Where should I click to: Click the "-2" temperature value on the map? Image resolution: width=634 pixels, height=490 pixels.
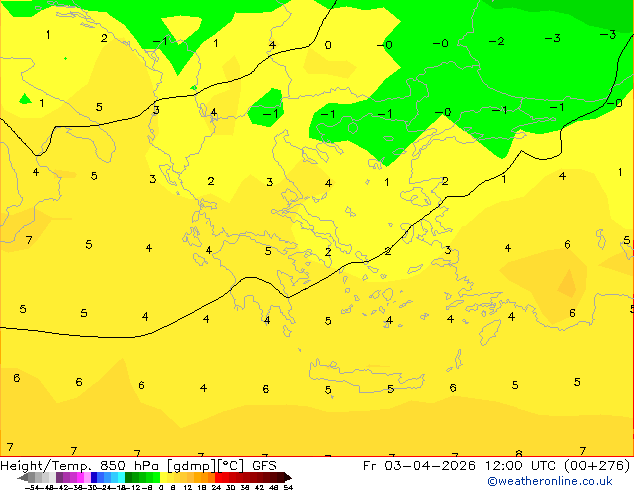[x=496, y=41]
